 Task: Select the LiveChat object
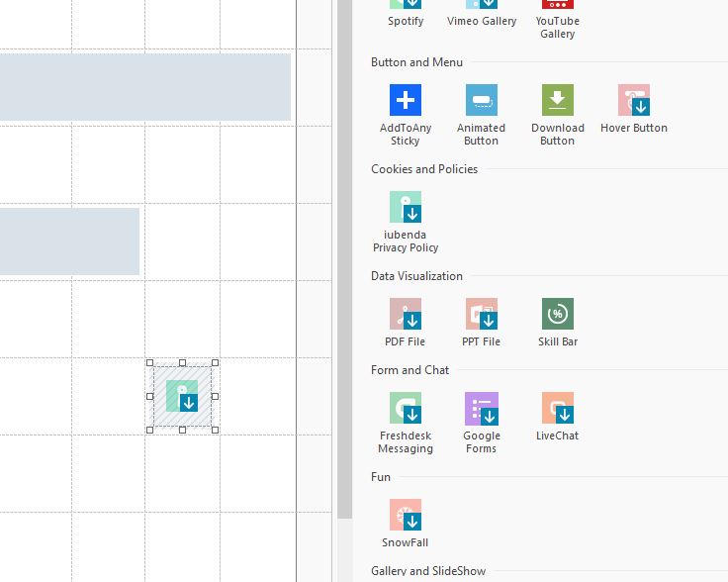[x=558, y=408]
